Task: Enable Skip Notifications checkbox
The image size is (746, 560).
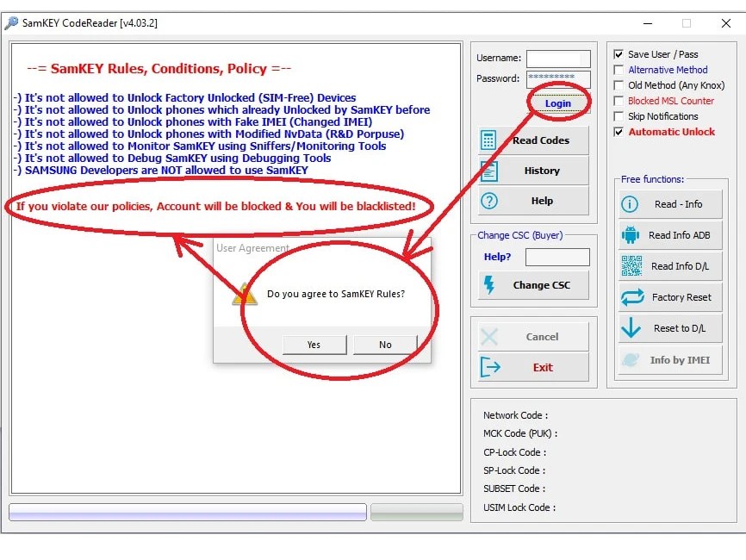Action: click(x=619, y=116)
